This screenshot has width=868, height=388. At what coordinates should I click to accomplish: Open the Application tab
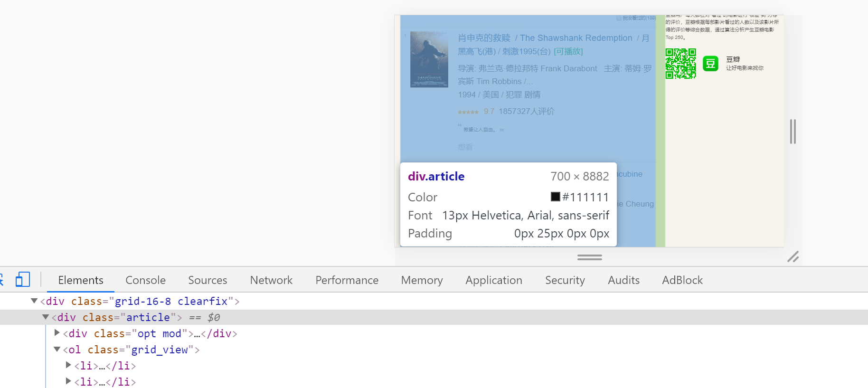[494, 280]
